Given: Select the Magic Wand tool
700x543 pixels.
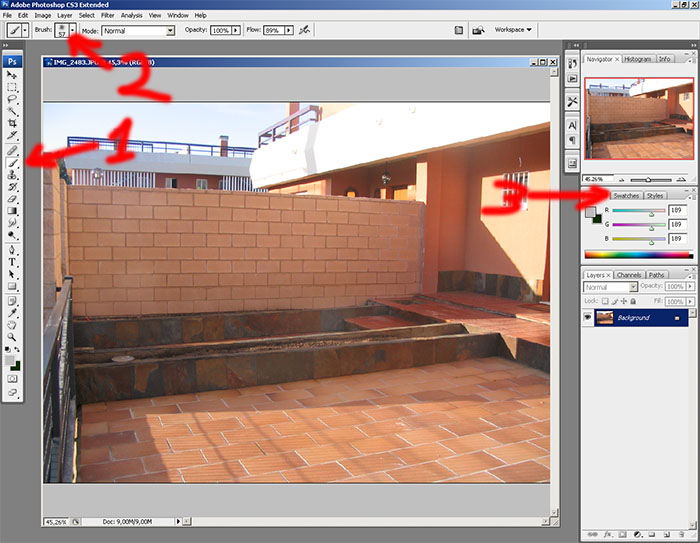Looking at the screenshot, I should click(x=12, y=111).
